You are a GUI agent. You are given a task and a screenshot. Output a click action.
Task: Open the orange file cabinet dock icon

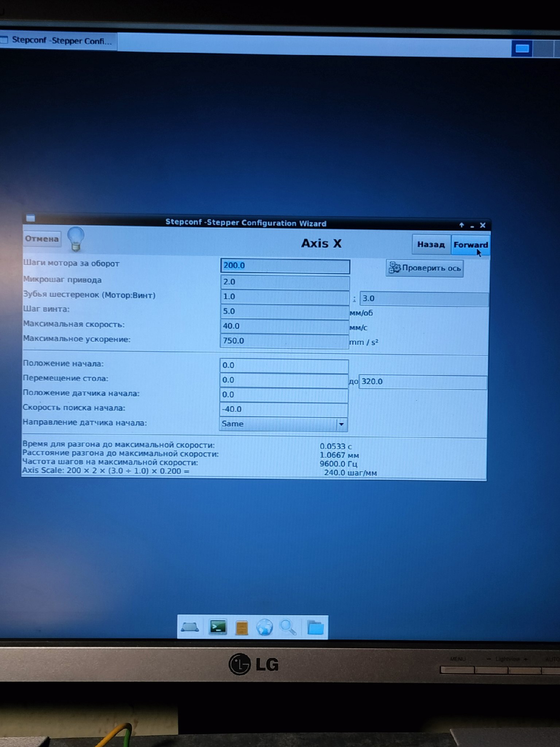[x=242, y=628]
